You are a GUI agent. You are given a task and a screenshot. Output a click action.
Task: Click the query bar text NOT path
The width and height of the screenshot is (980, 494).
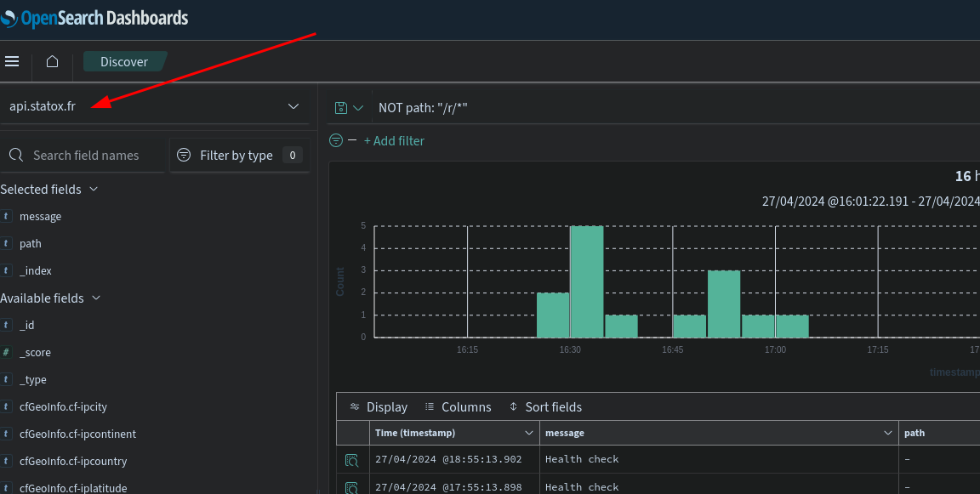coord(423,107)
